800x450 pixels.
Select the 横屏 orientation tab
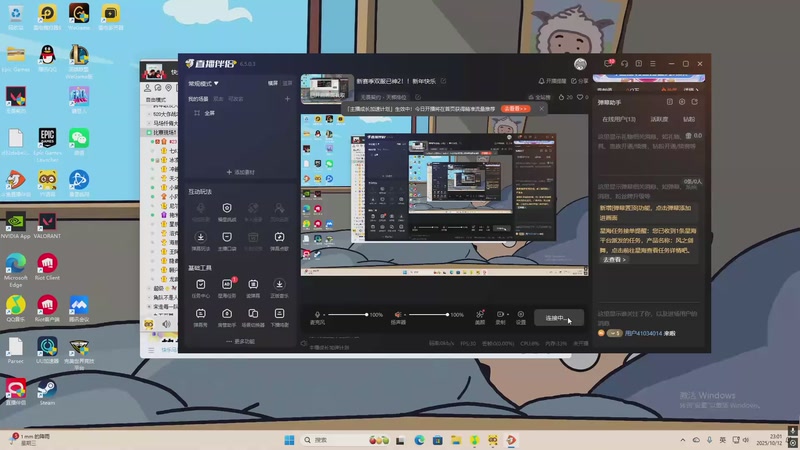pos(273,83)
